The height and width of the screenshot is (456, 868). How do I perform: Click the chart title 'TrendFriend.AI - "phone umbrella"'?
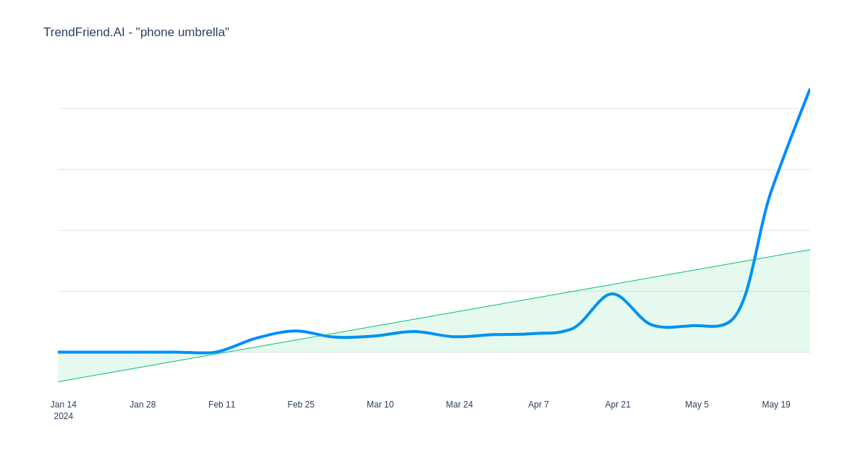(136, 33)
